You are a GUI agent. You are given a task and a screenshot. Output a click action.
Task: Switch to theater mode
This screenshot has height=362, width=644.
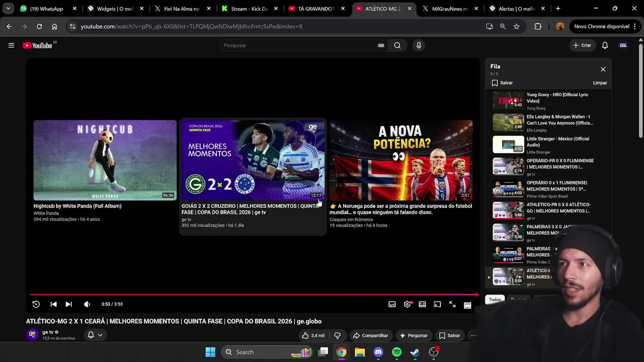(422, 304)
